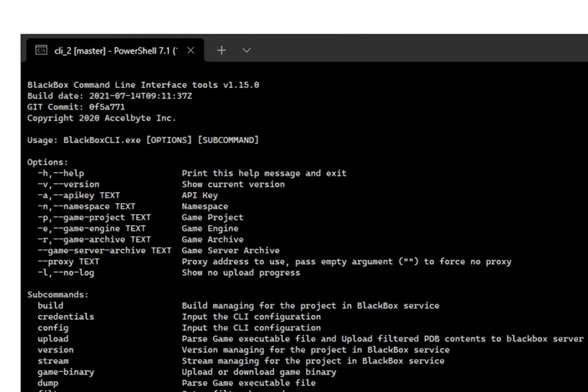Click the credentials subcommand name
Screen dimensions: 588x392
(x=66, y=317)
